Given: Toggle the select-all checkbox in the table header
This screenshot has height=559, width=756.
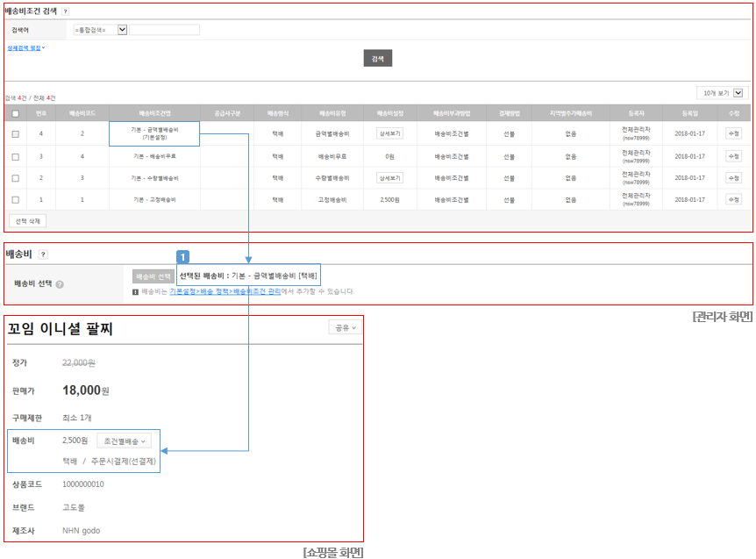Looking at the screenshot, I should pos(16,114).
